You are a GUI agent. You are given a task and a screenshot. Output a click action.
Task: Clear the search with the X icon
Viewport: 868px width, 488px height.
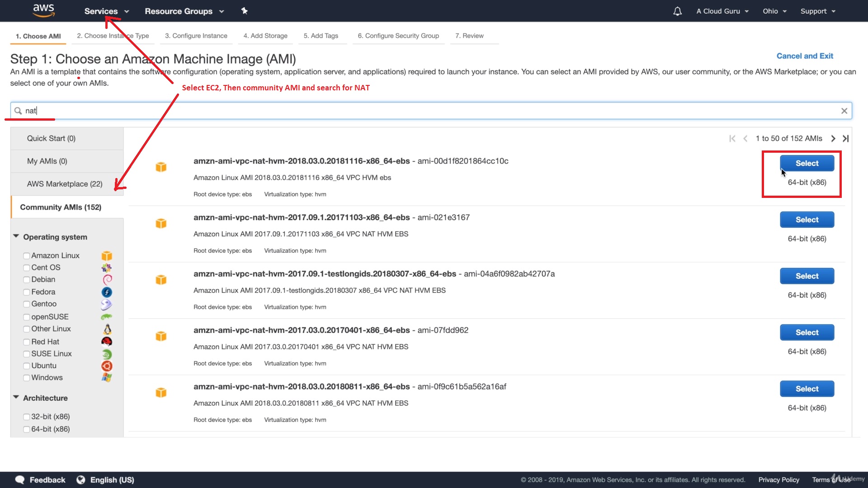(x=844, y=111)
